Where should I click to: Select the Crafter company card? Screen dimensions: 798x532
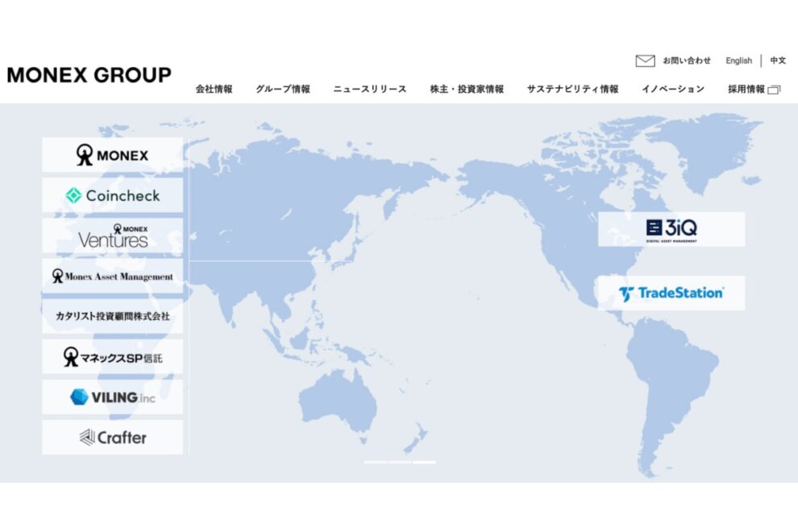(113, 438)
